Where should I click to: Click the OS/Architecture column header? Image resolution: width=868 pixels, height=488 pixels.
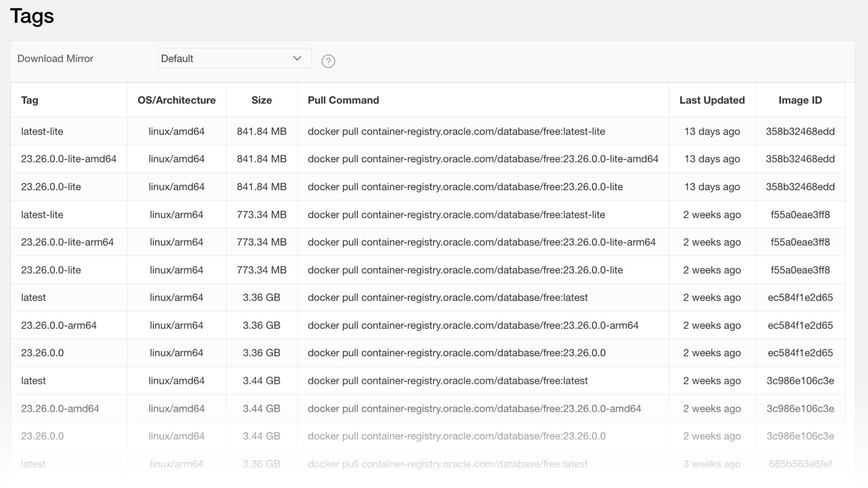176,100
